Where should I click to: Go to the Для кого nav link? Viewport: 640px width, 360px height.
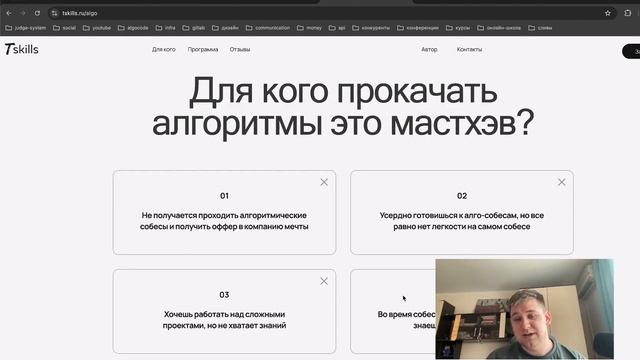tap(164, 49)
